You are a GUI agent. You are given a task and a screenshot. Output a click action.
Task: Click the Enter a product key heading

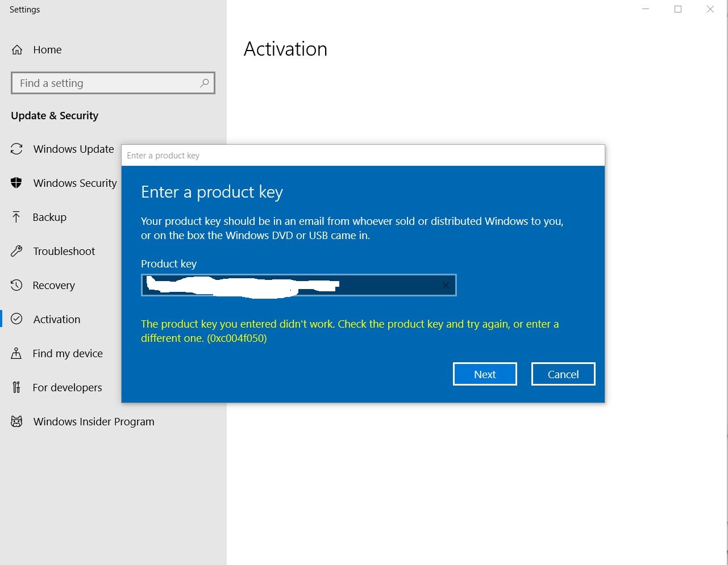click(x=212, y=192)
